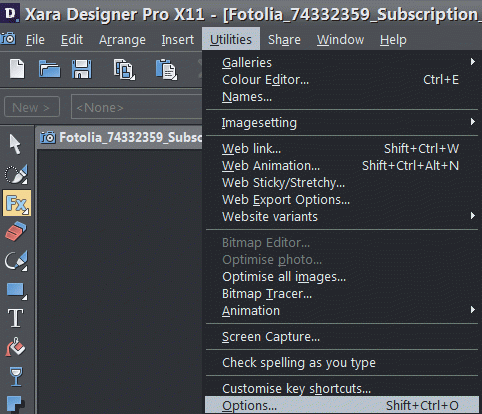Activate the Fx Live Effects tool
The height and width of the screenshot is (414, 482).
pyautogui.click(x=17, y=203)
